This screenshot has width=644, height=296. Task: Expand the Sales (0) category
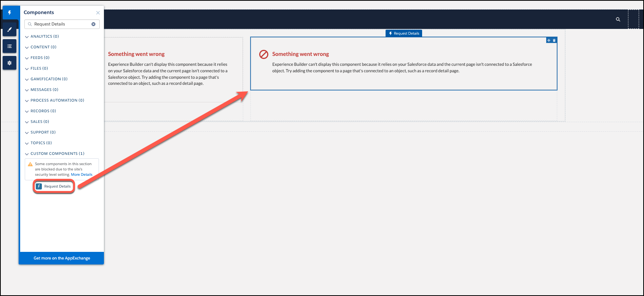37,122
